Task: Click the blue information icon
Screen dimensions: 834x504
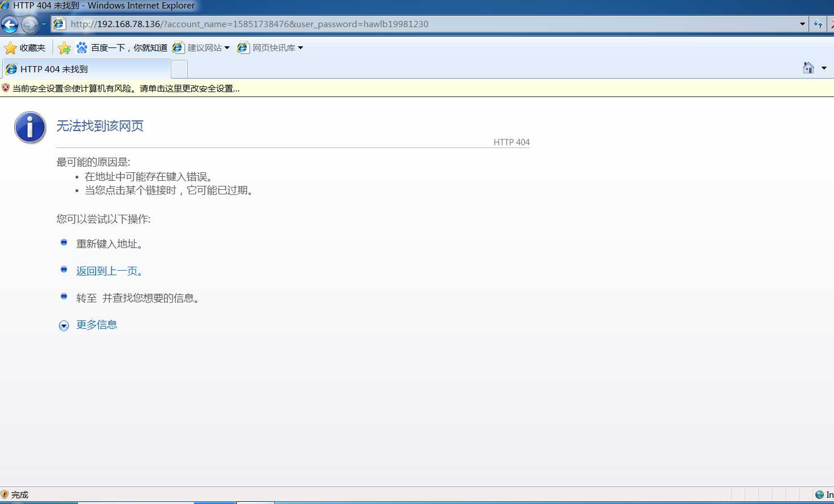Action: [30, 127]
